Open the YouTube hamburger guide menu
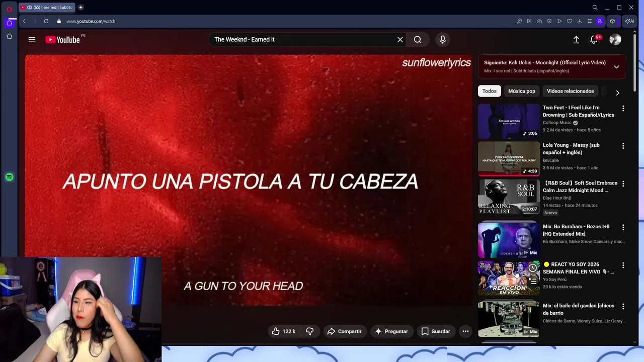 pyautogui.click(x=32, y=40)
